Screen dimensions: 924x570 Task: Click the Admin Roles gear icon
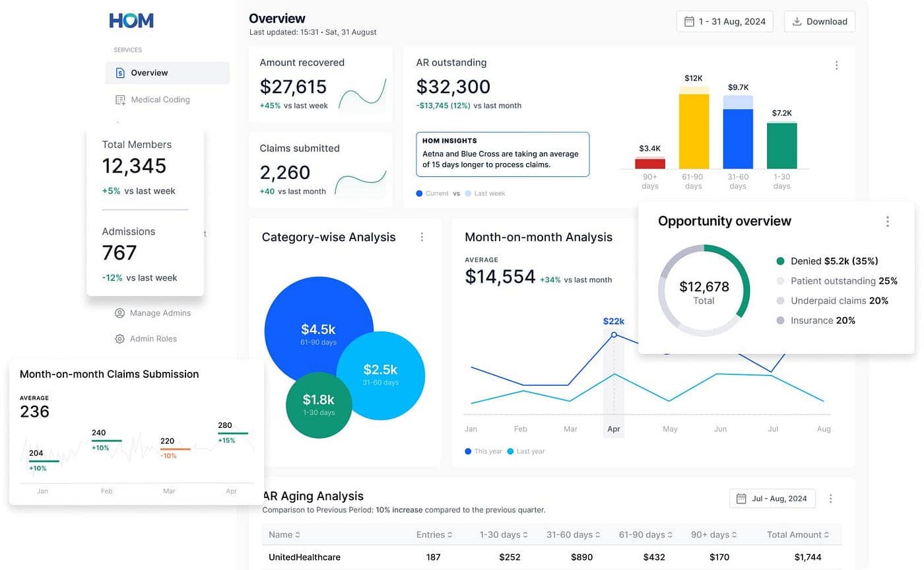tap(119, 339)
